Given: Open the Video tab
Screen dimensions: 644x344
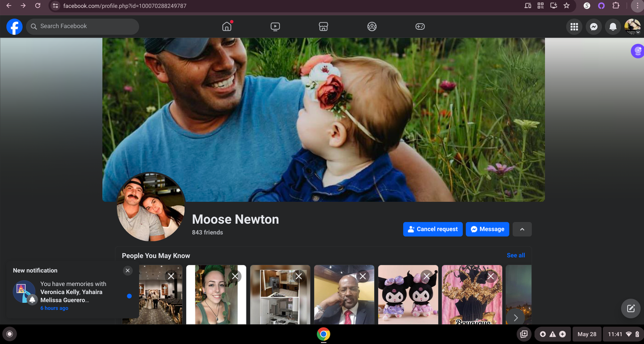Looking at the screenshot, I should click(x=275, y=27).
